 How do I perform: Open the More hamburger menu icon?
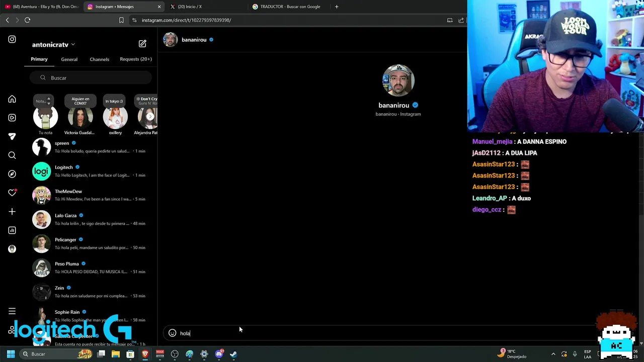click(12, 311)
